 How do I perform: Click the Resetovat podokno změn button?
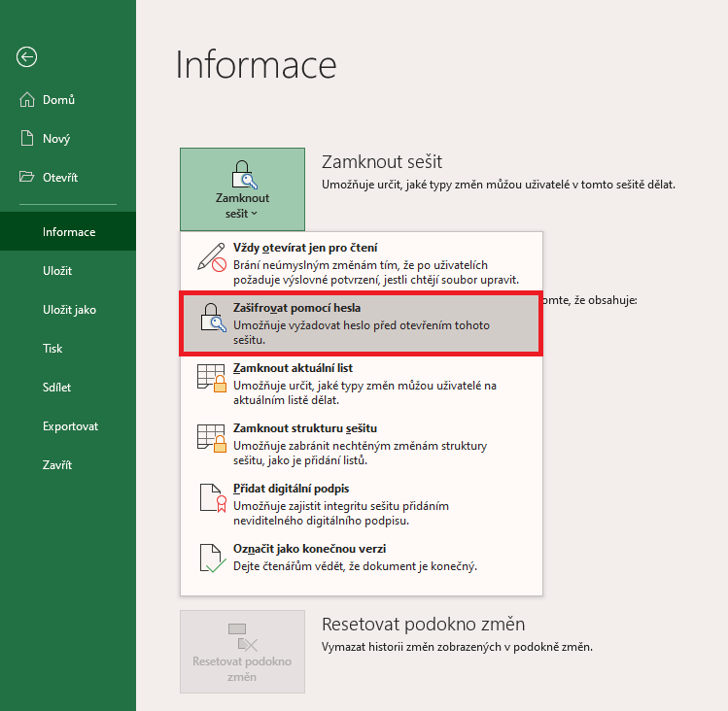pyautogui.click(x=242, y=652)
